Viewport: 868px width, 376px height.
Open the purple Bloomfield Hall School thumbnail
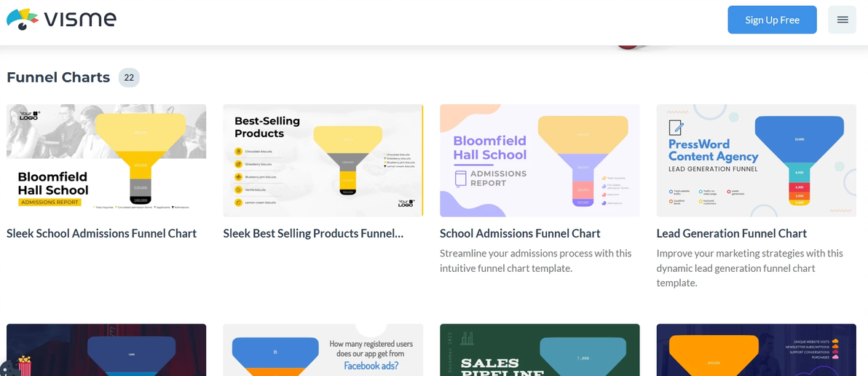pos(540,160)
